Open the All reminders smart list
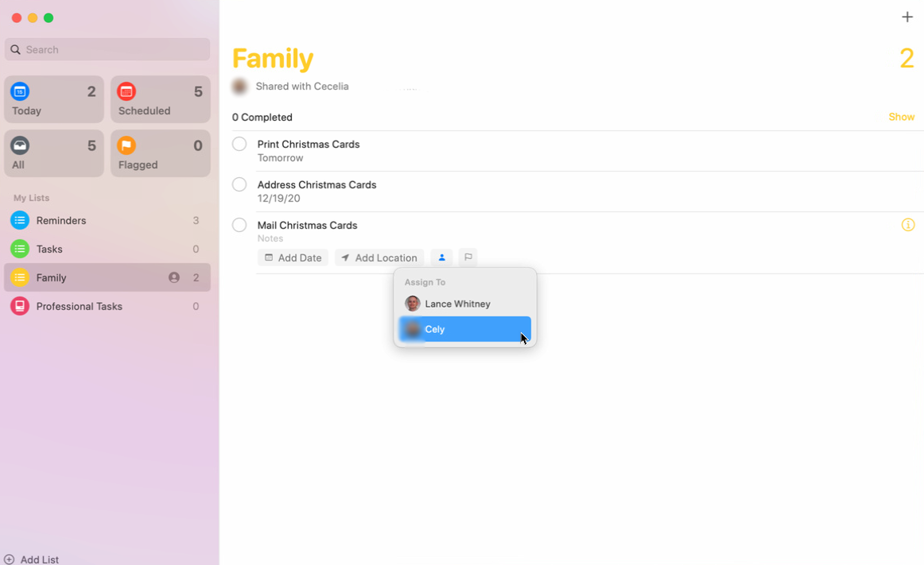 (x=54, y=153)
